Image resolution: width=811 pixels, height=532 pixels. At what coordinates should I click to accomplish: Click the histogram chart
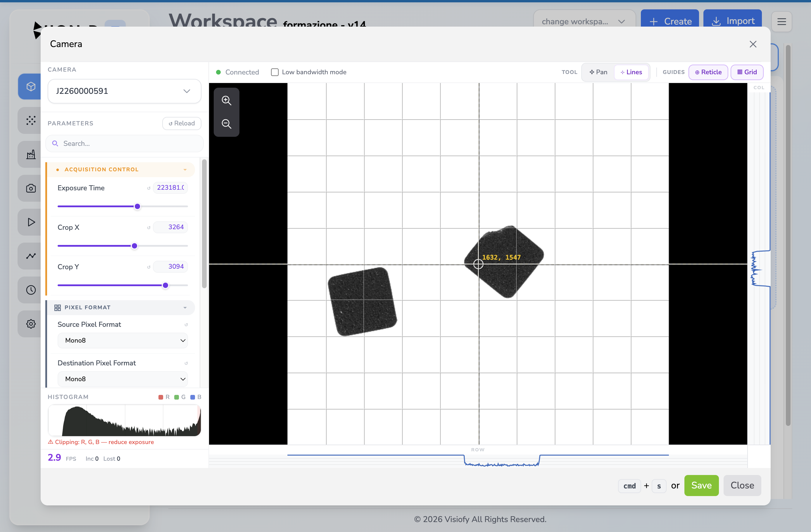coord(124,420)
